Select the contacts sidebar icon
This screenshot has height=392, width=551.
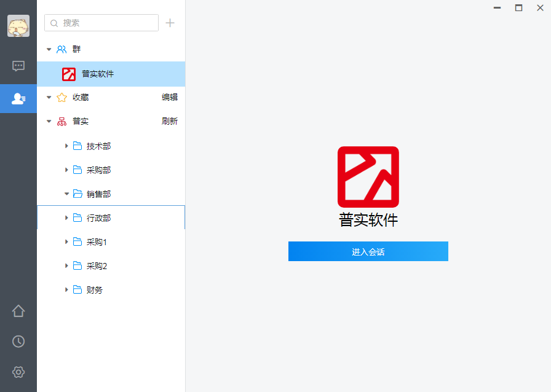pos(18,99)
